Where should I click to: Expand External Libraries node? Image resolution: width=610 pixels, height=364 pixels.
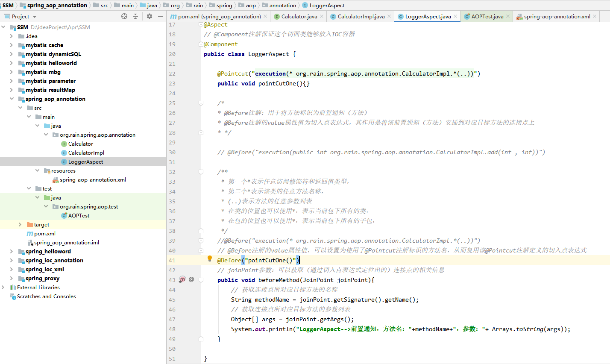(x=3, y=287)
